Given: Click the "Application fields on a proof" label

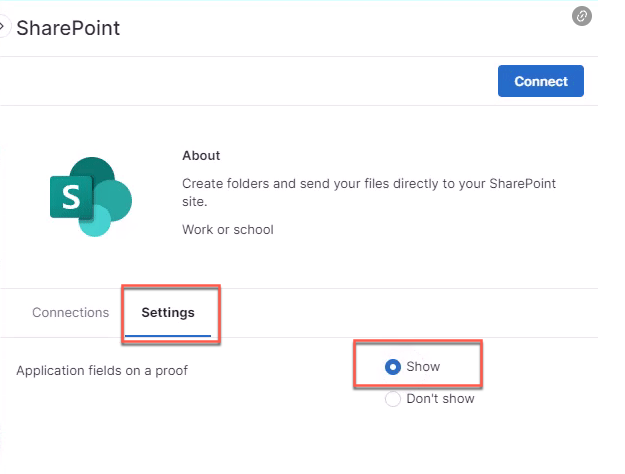Looking at the screenshot, I should pos(101,371).
